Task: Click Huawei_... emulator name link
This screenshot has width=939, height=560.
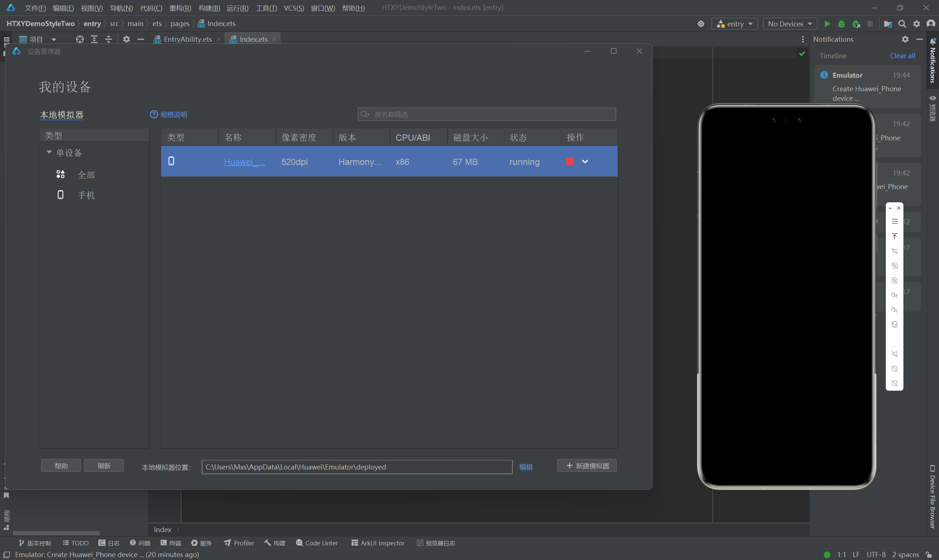Action: [x=244, y=162]
